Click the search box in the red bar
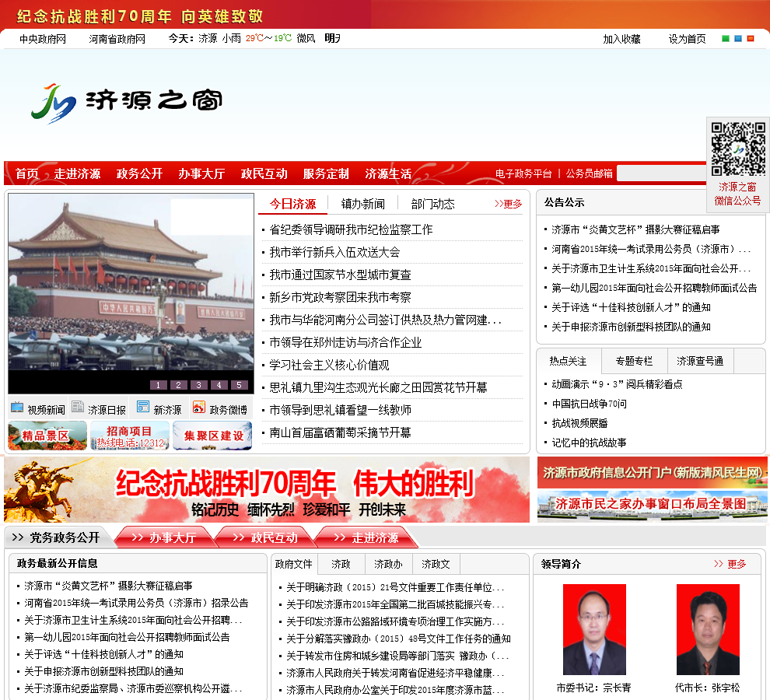 (x=661, y=173)
